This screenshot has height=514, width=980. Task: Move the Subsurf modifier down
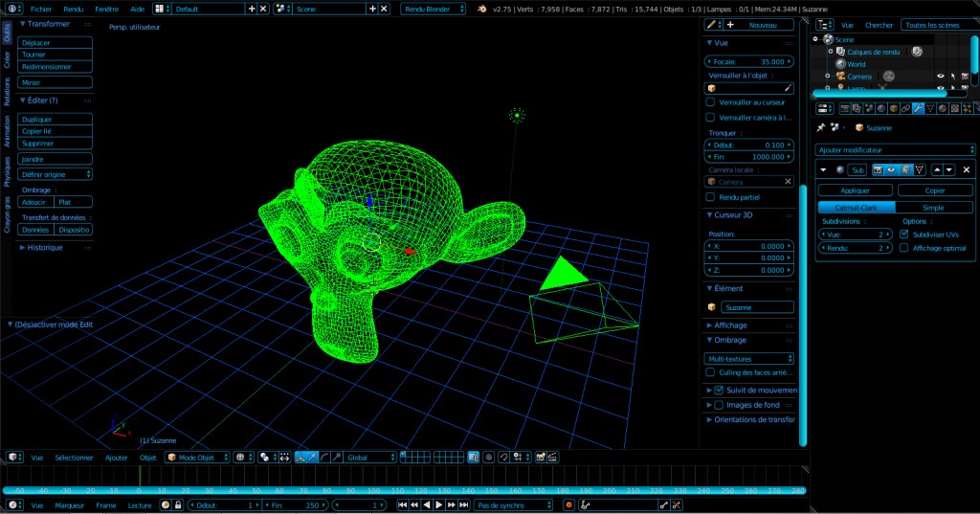coord(948,170)
